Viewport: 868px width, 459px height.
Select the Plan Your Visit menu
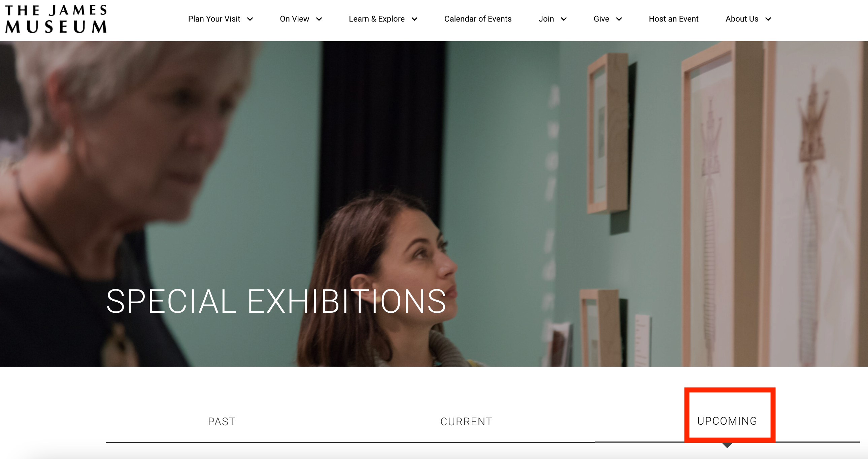coord(214,19)
